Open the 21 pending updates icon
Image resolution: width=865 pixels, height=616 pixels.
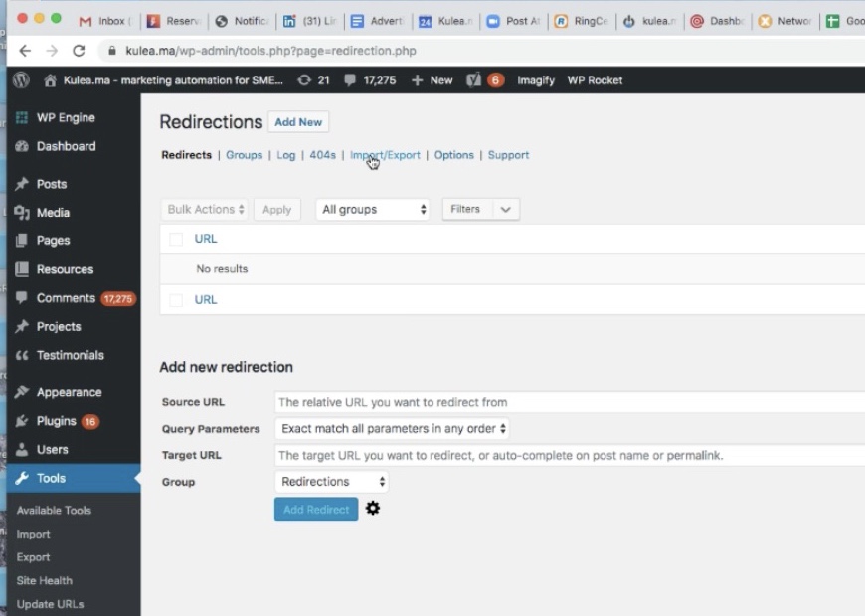point(304,80)
